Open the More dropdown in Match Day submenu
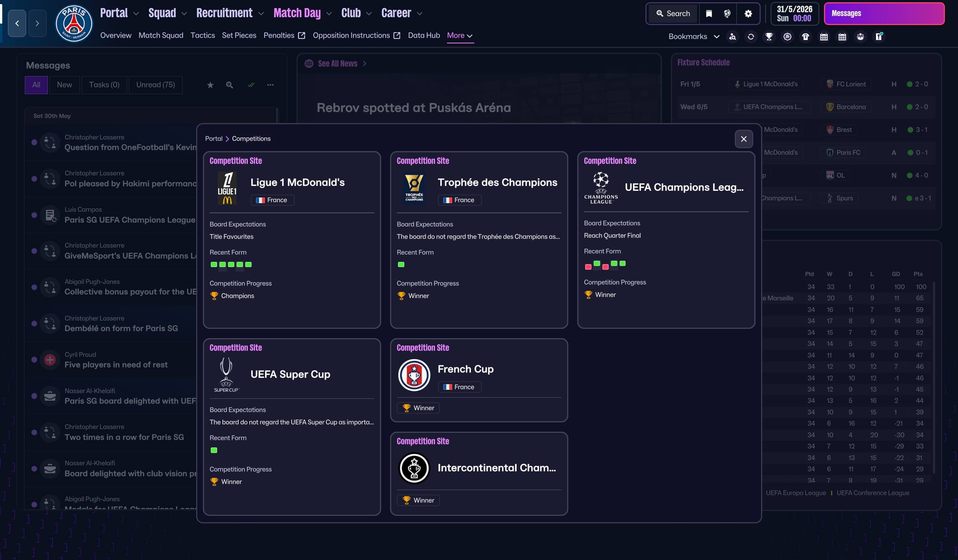Screen dimensions: 958x560 click(x=460, y=35)
